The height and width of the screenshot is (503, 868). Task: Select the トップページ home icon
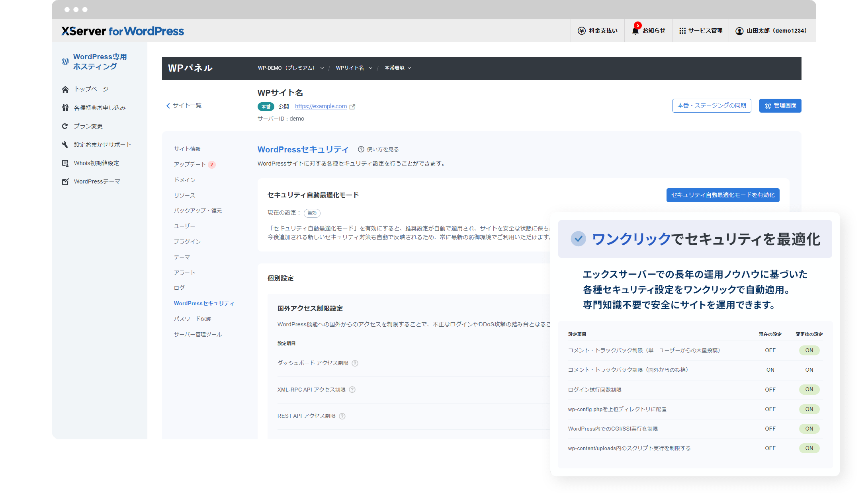[x=65, y=89]
